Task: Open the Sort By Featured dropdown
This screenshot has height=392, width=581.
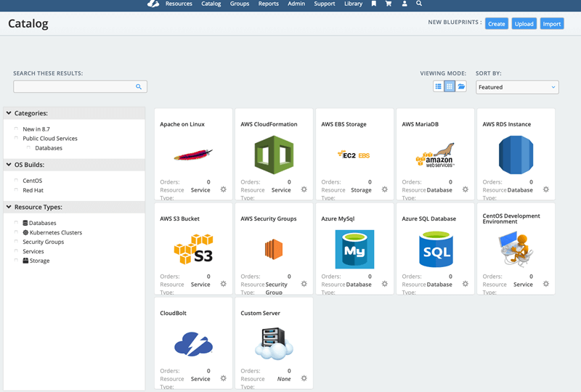Action: [517, 87]
